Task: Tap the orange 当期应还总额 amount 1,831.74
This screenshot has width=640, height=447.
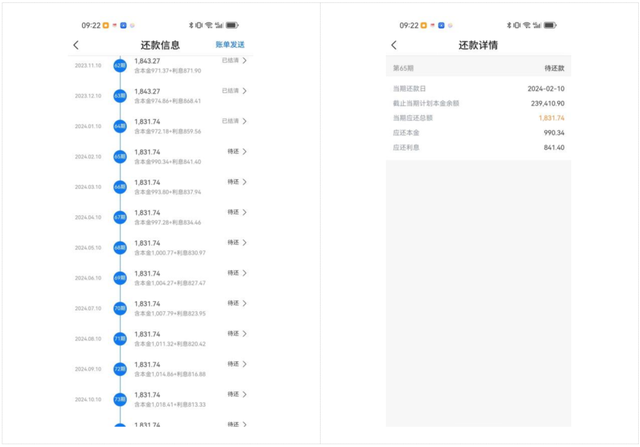Action: point(551,118)
